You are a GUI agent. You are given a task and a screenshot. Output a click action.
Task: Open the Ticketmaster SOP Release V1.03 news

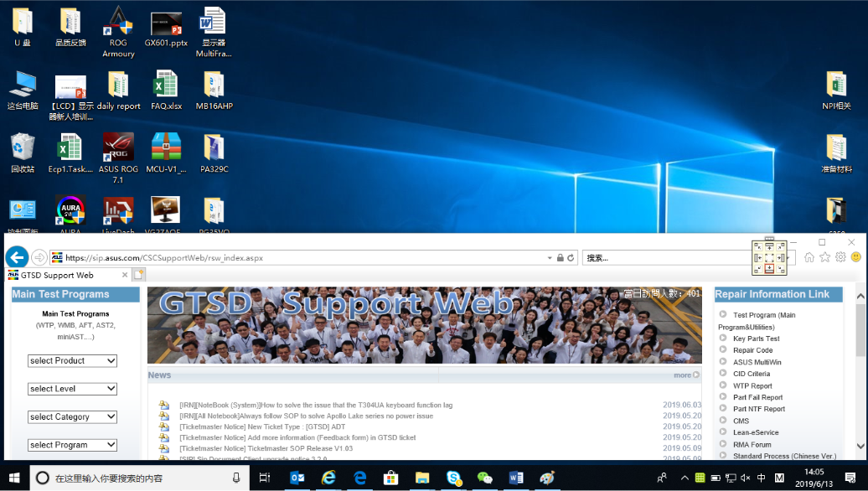click(266, 448)
